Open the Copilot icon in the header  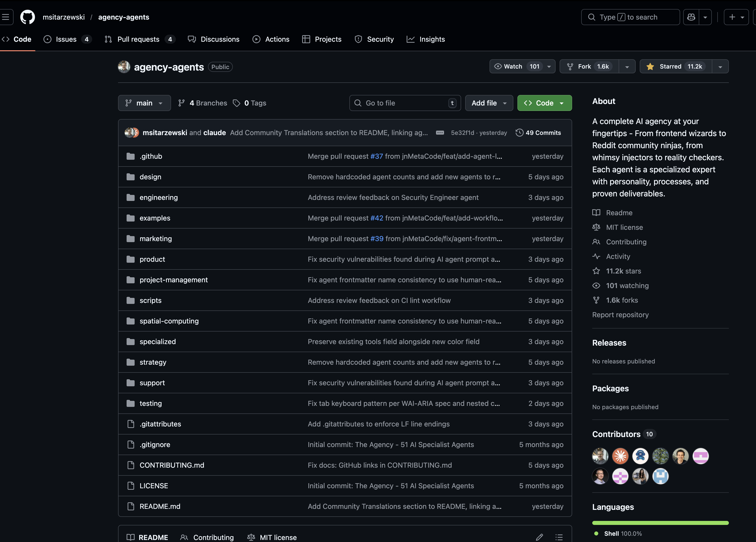point(691,17)
